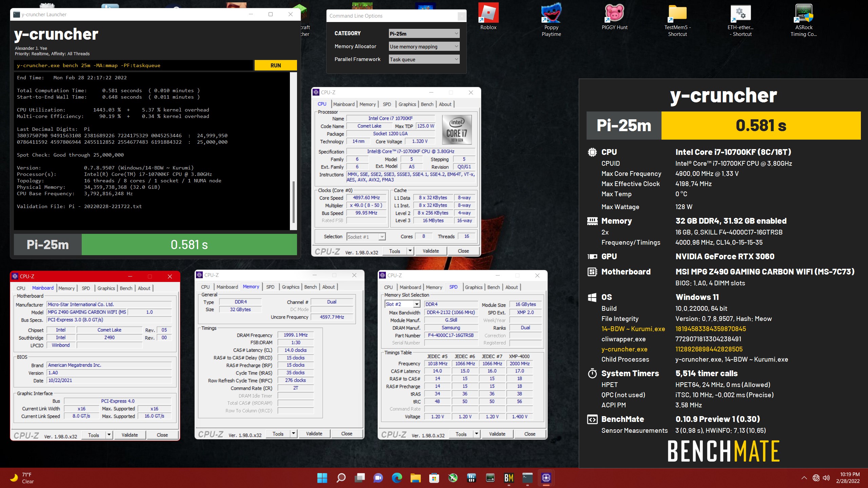Open About tab in CPU-Z Mainboard window

pyautogui.click(x=144, y=288)
